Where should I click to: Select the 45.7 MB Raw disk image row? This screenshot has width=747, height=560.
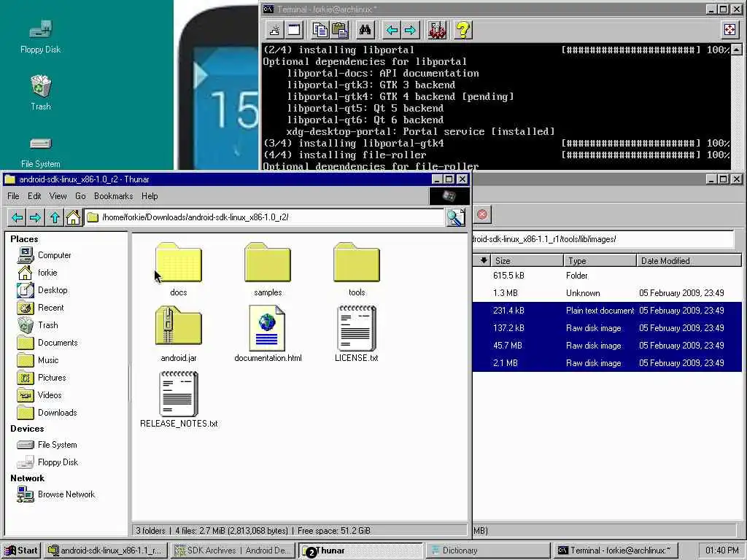coord(607,346)
